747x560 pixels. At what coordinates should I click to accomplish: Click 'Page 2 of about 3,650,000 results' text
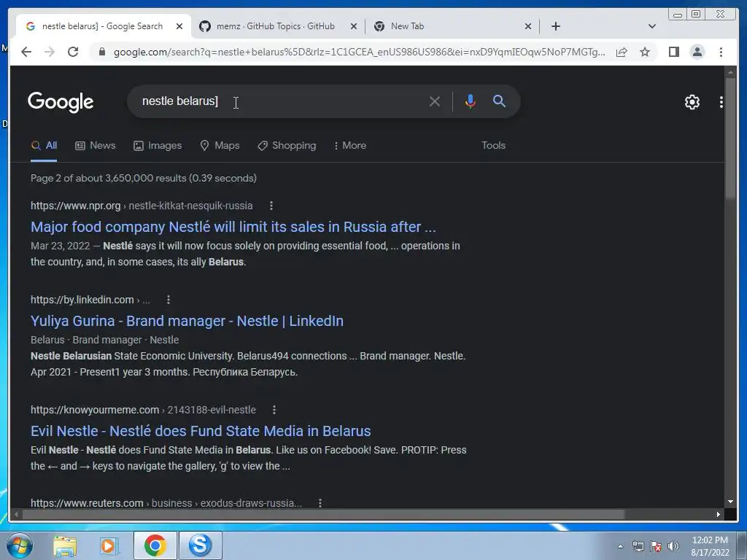144,178
